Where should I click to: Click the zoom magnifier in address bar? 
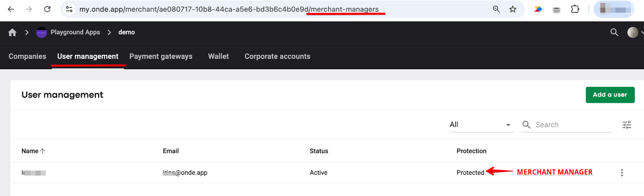[496, 9]
